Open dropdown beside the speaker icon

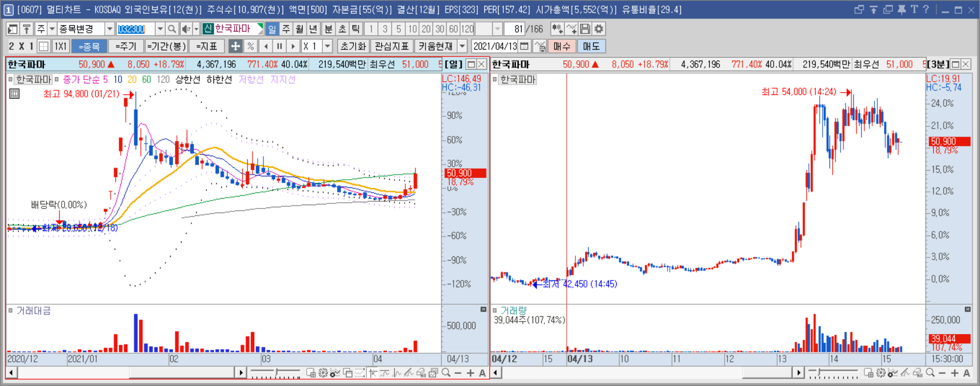click(196, 29)
